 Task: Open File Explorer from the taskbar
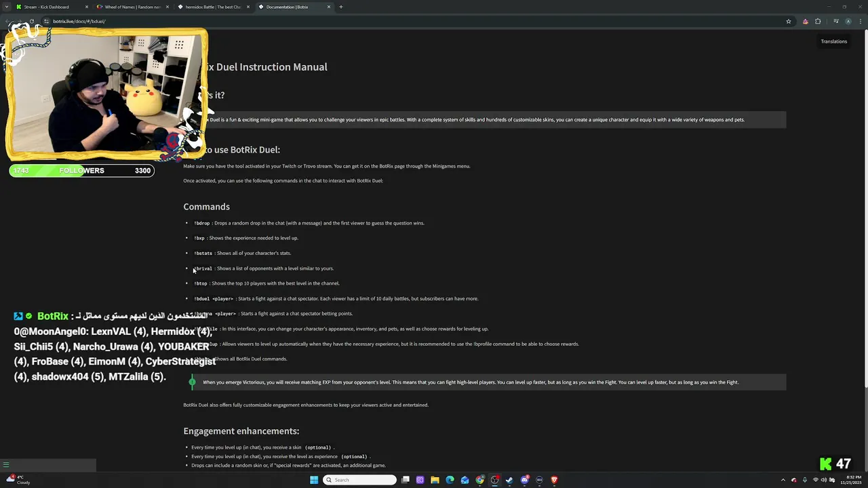coord(435,480)
